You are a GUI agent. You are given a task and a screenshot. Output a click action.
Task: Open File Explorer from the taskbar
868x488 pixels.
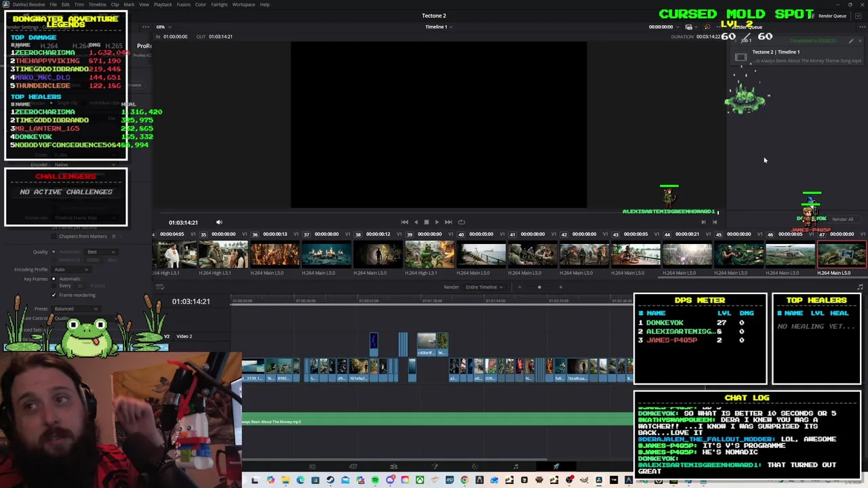[x=285, y=481]
